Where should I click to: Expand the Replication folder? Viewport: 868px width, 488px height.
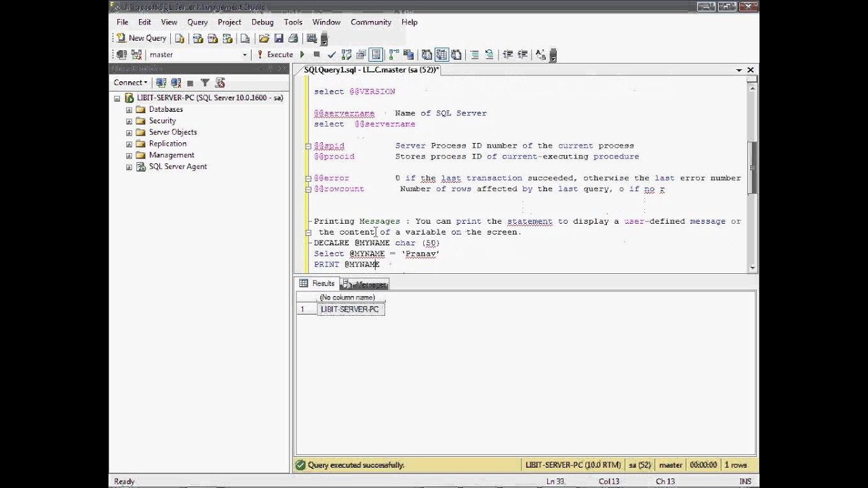click(129, 144)
